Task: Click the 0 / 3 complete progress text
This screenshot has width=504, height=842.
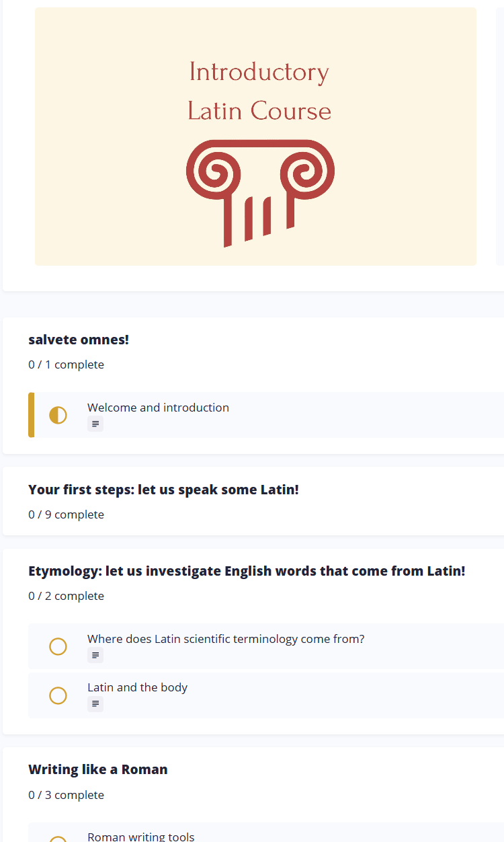Action: pyautogui.click(x=66, y=795)
